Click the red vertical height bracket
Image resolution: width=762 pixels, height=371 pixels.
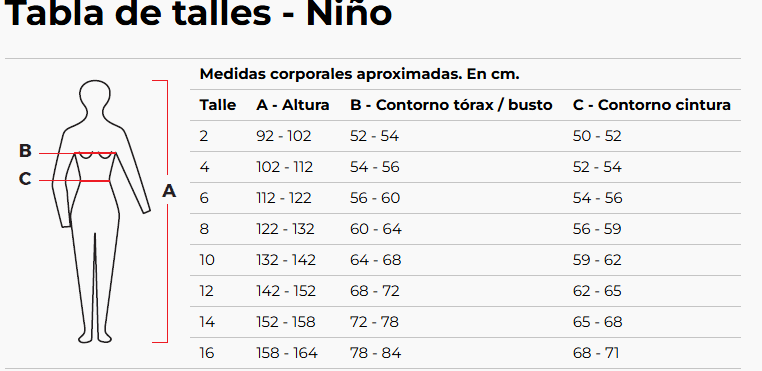click(164, 212)
